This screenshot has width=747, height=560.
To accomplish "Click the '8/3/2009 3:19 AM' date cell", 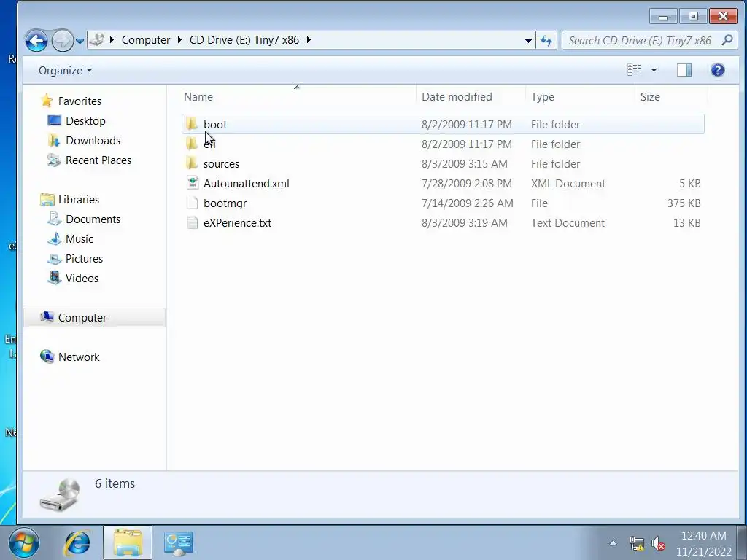I will pyautogui.click(x=465, y=223).
